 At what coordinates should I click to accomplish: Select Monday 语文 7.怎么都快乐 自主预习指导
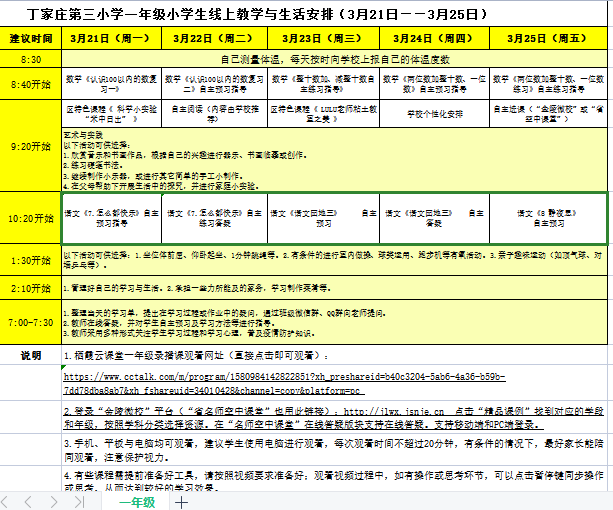pos(111,218)
